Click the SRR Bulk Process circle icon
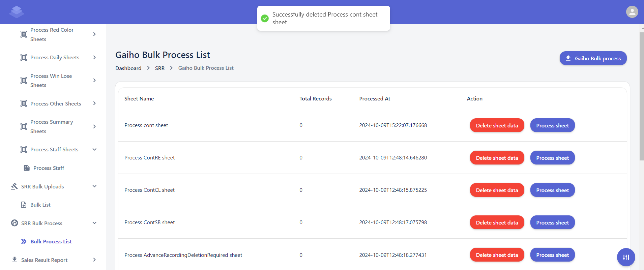 point(14,223)
